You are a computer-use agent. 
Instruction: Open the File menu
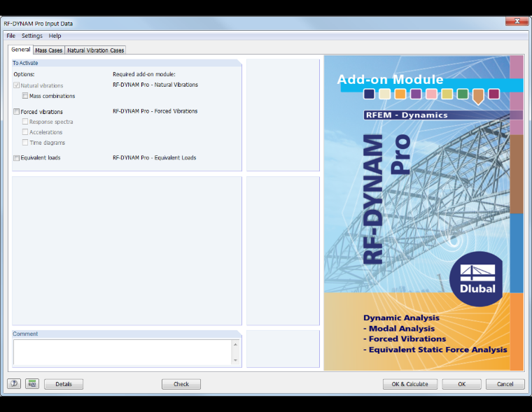pos(11,36)
